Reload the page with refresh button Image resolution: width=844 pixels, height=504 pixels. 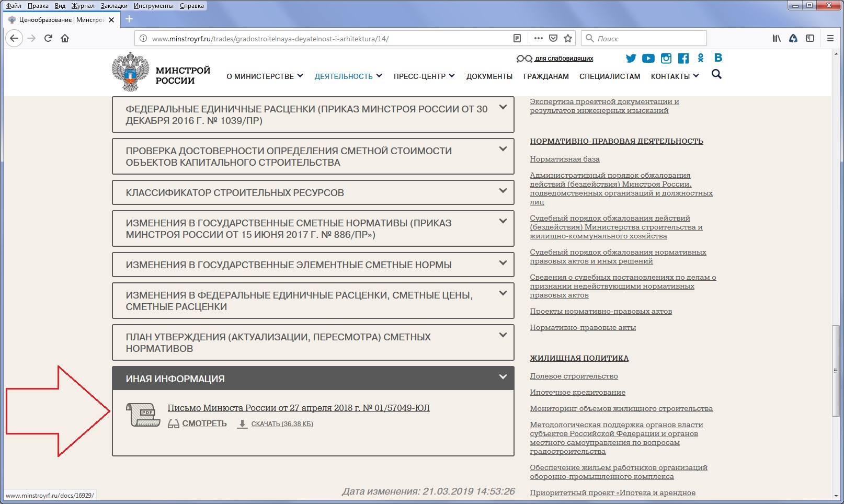click(x=48, y=38)
